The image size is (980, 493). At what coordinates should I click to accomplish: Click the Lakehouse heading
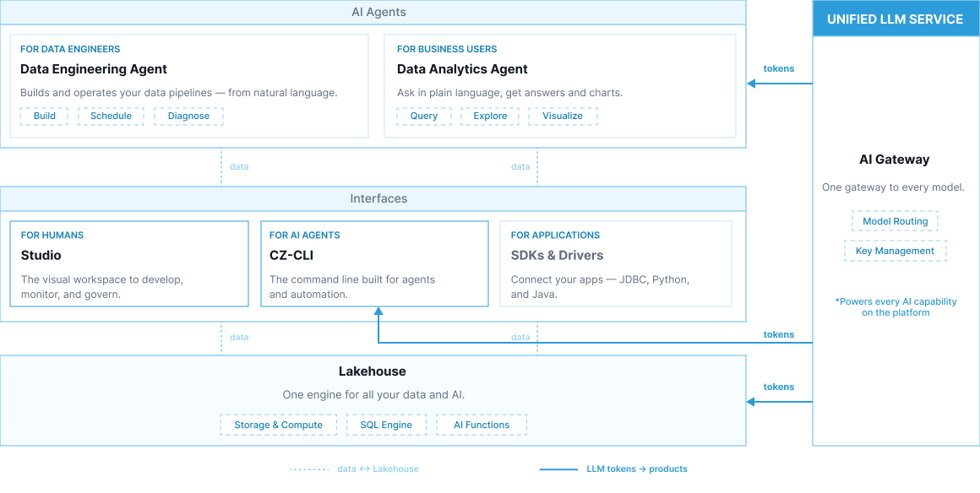pos(373,371)
